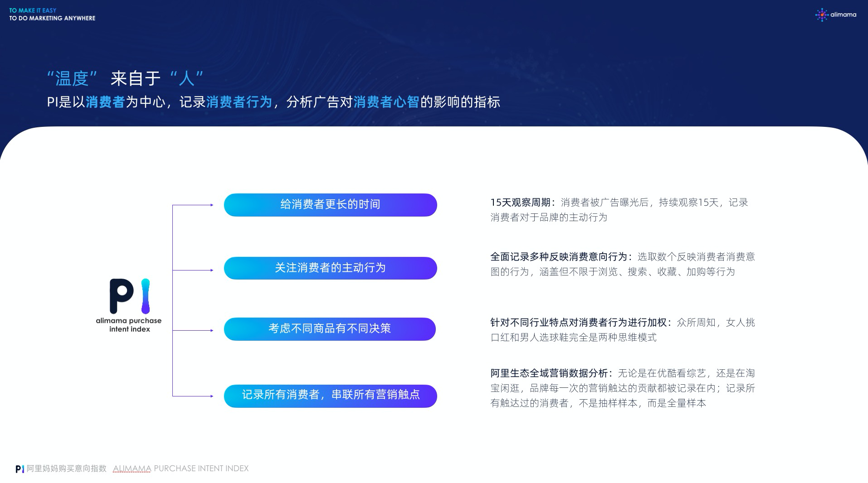Click the heading “温度” 来自于 “人”

point(126,78)
